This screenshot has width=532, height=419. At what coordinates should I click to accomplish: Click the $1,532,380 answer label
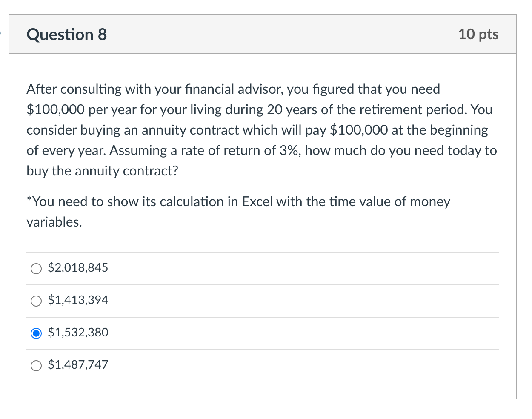coord(78,333)
